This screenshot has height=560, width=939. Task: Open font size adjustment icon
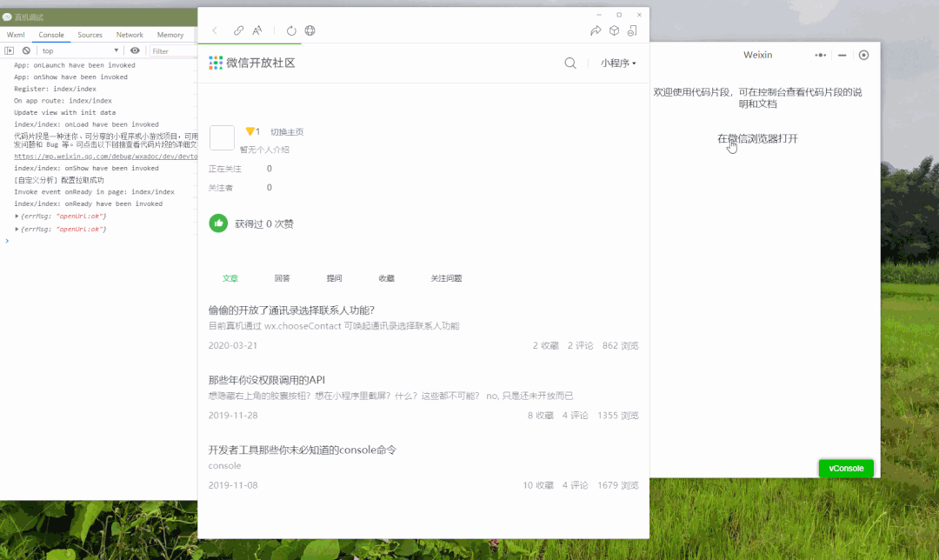coord(256,30)
